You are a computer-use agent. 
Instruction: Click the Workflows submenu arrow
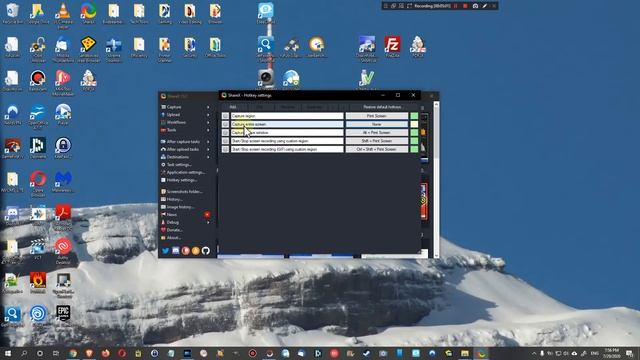point(209,122)
